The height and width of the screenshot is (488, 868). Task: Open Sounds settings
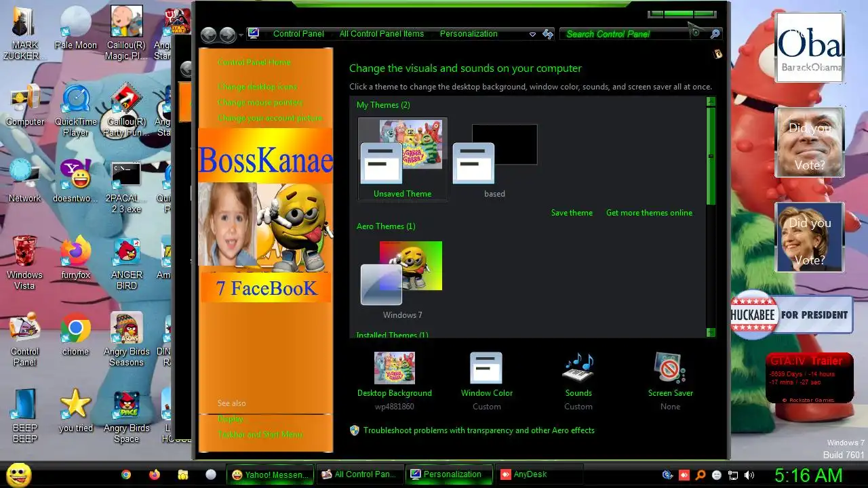(578, 380)
